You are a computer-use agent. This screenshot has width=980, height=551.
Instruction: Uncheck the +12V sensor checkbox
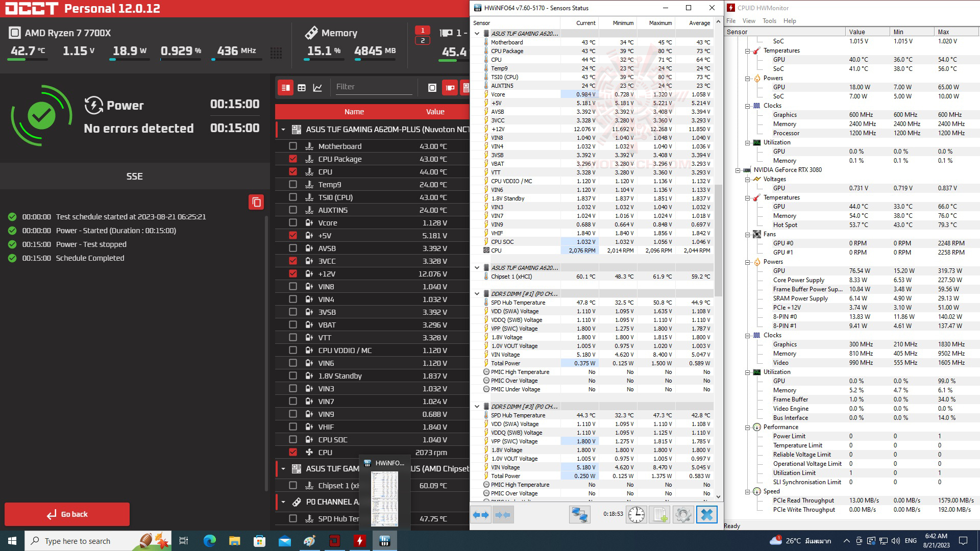point(293,273)
